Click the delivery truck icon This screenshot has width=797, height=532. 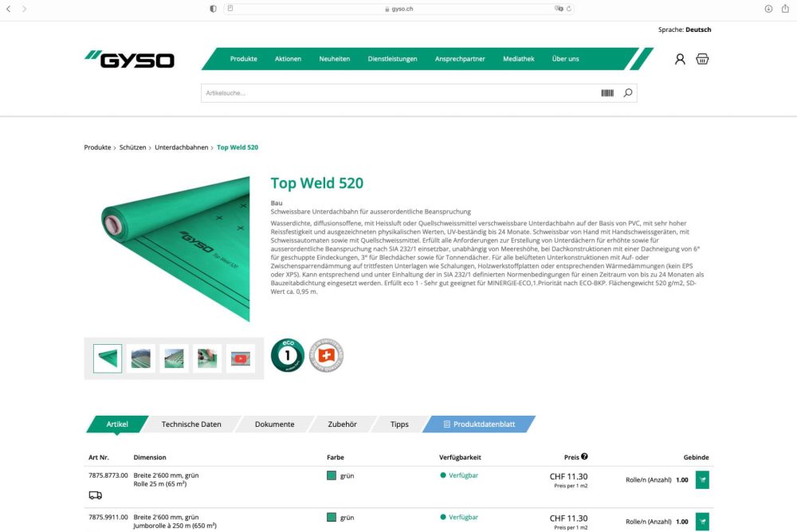point(95,495)
